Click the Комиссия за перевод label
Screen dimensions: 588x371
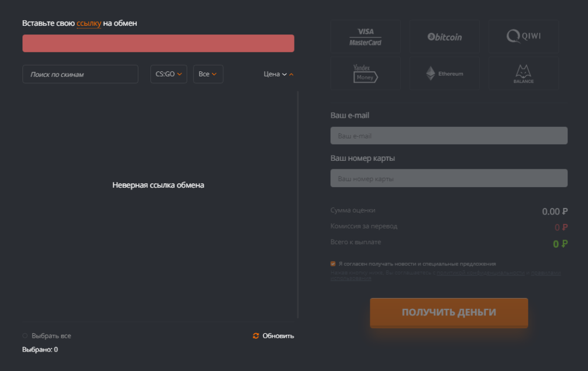coord(363,226)
